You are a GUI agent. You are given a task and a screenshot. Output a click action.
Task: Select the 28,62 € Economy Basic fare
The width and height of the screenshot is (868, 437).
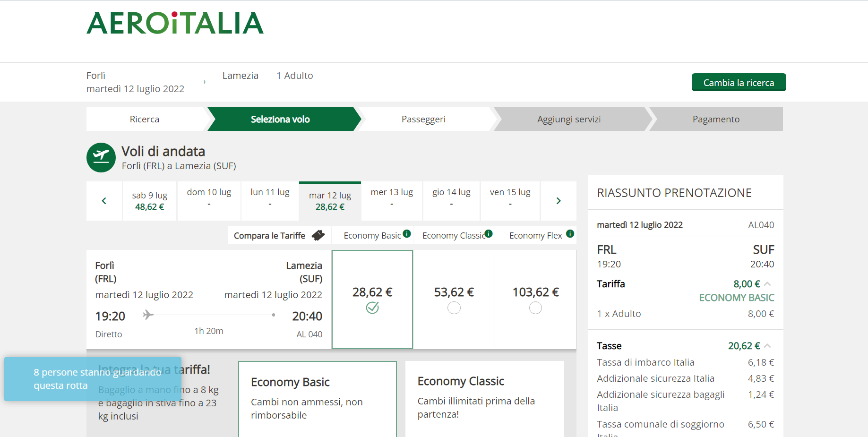click(x=372, y=300)
